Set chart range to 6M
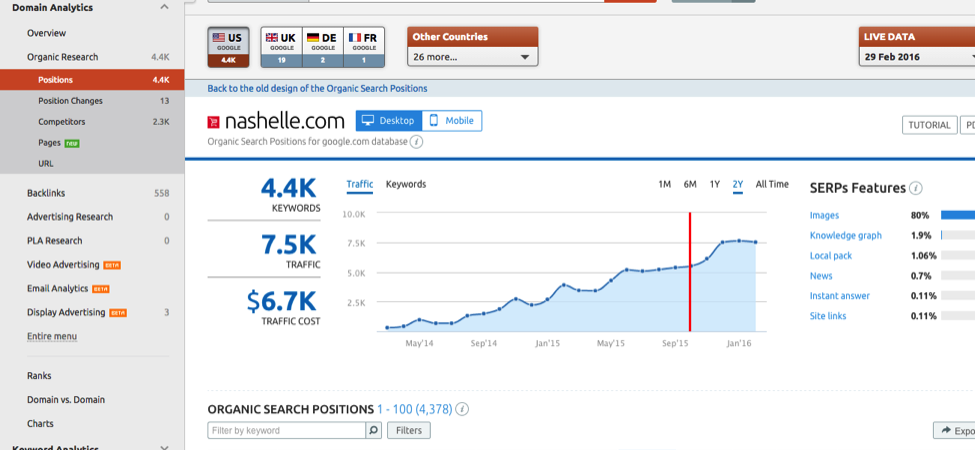The width and height of the screenshot is (975, 450). click(x=690, y=184)
